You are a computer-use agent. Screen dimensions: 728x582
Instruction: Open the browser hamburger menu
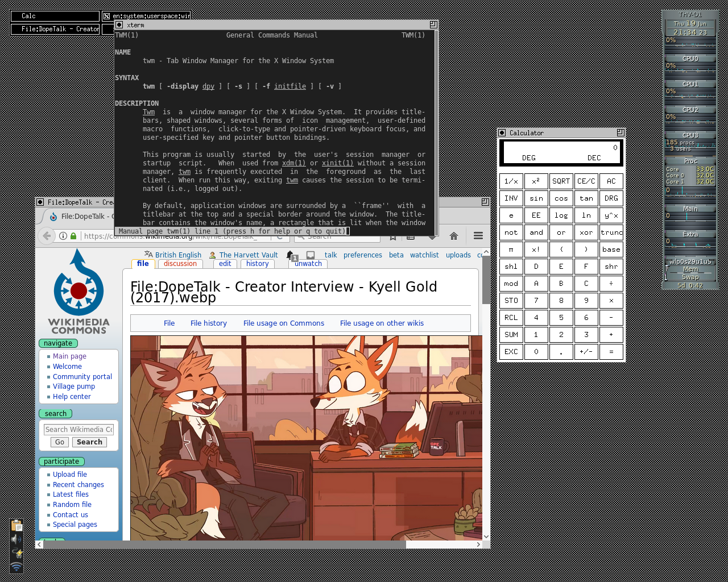click(x=478, y=236)
